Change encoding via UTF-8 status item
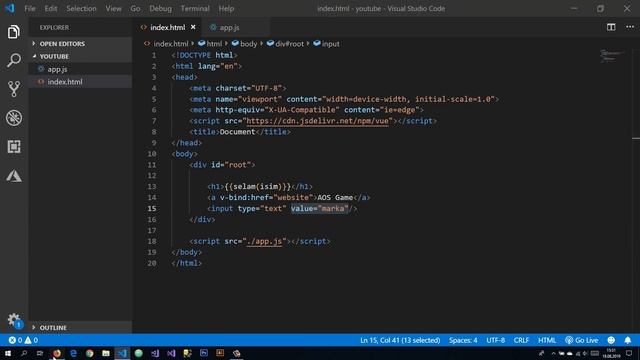 (496, 340)
